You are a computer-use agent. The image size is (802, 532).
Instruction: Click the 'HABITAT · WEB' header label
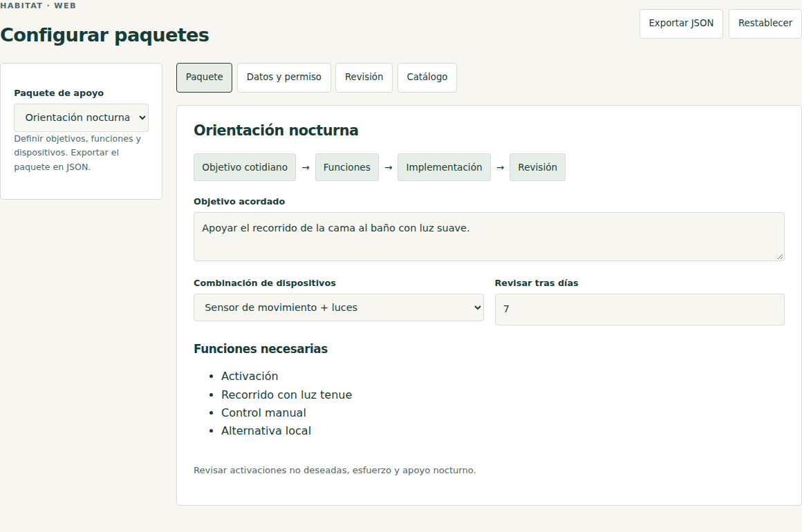point(38,6)
